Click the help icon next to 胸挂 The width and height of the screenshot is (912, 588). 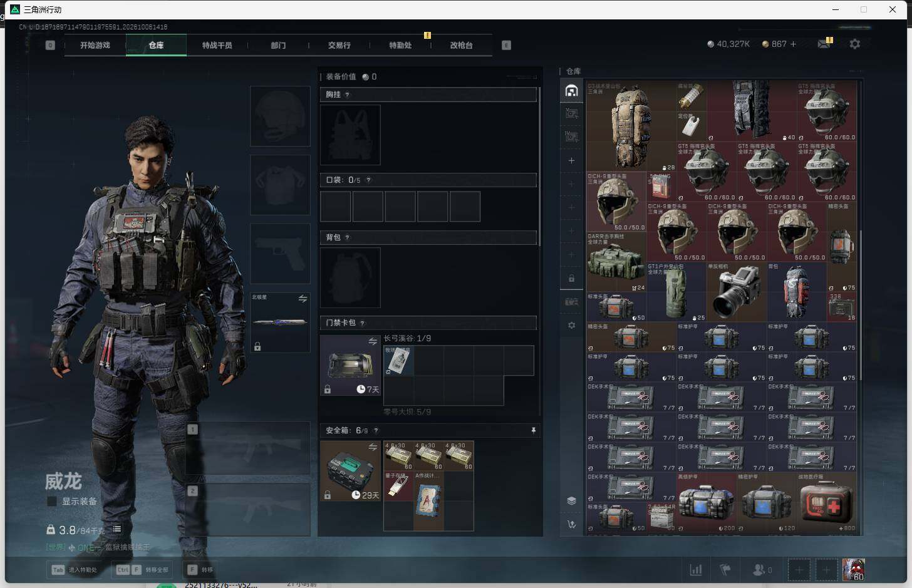347,95
